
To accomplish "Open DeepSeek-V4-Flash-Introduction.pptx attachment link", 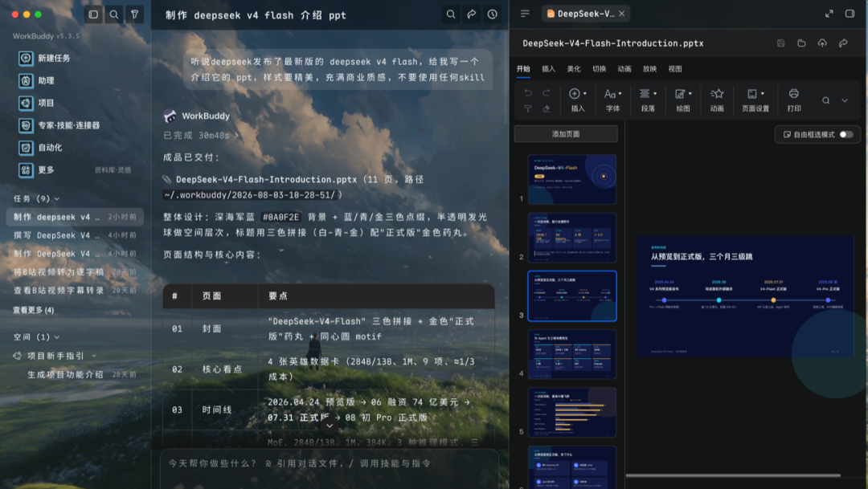I will pyautogui.click(x=266, y=180).
